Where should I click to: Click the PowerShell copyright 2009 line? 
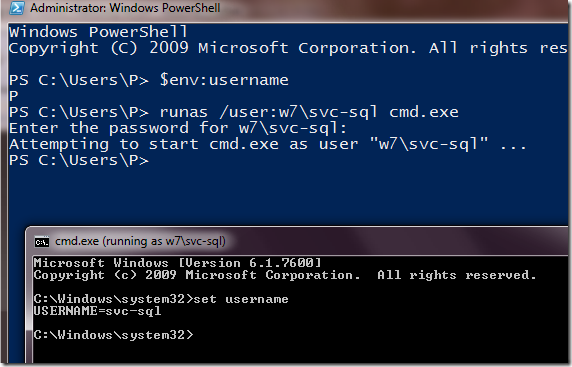[x=288, y=48]
